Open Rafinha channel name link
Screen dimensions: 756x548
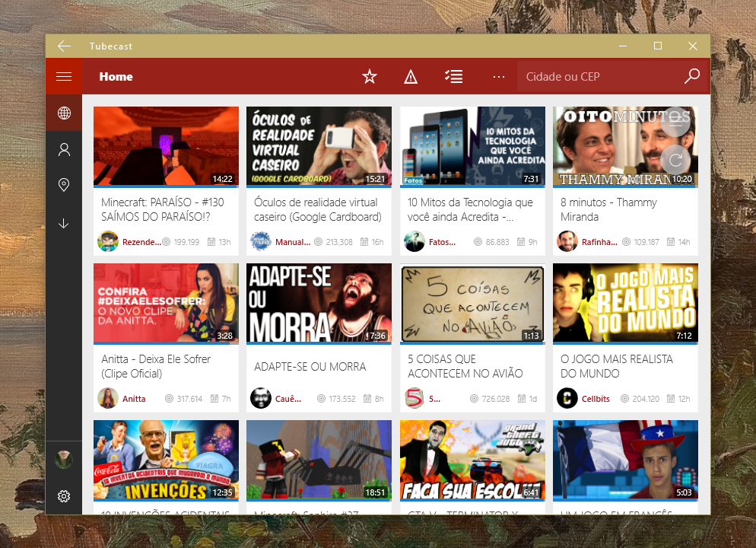pyautogui.click(x=599, y=242)
